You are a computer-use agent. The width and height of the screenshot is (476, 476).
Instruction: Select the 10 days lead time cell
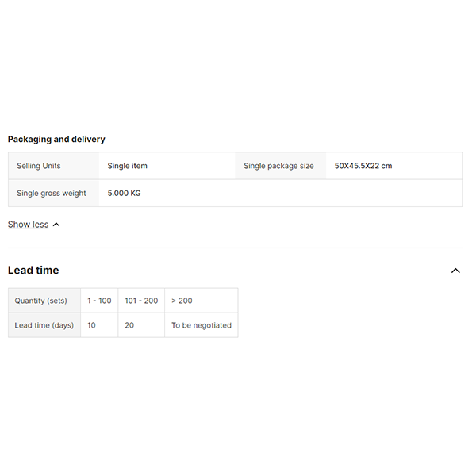[x=92, y=325]
